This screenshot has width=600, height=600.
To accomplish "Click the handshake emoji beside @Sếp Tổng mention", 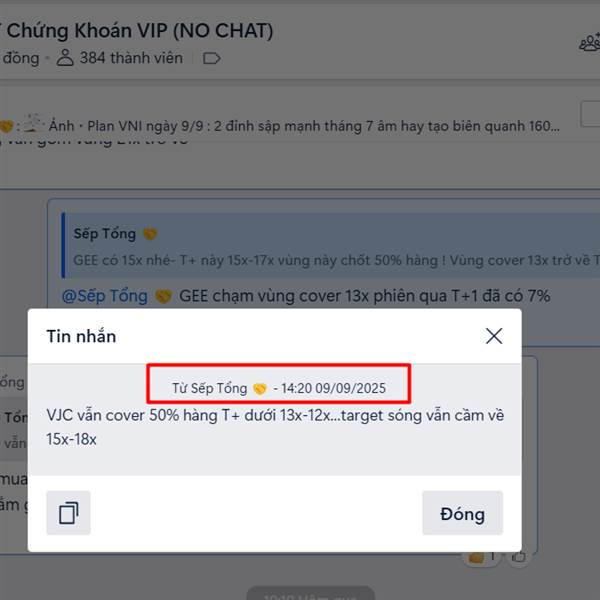I will 163,297.
